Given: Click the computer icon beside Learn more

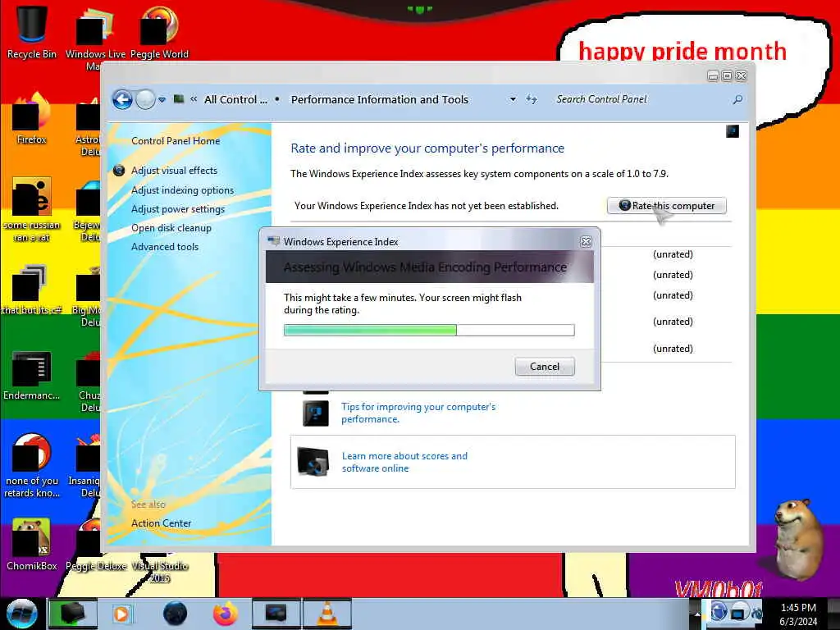Looking at the screenshot, I should (x=313, y=462).
